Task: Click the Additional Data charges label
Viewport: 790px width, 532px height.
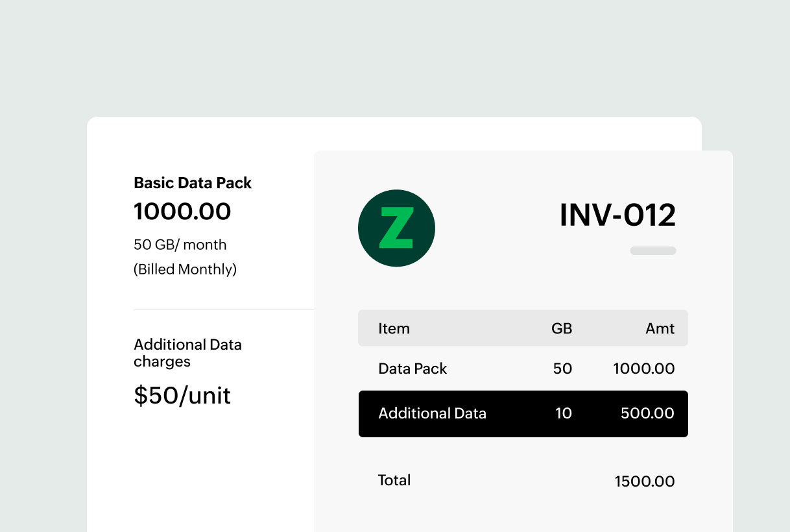Action: [187, 353]
